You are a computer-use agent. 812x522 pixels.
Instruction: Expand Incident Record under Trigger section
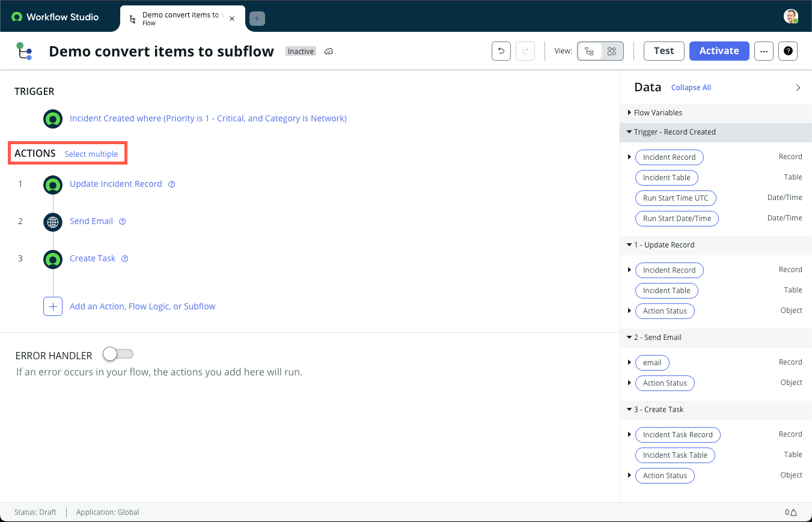(629, 157)
